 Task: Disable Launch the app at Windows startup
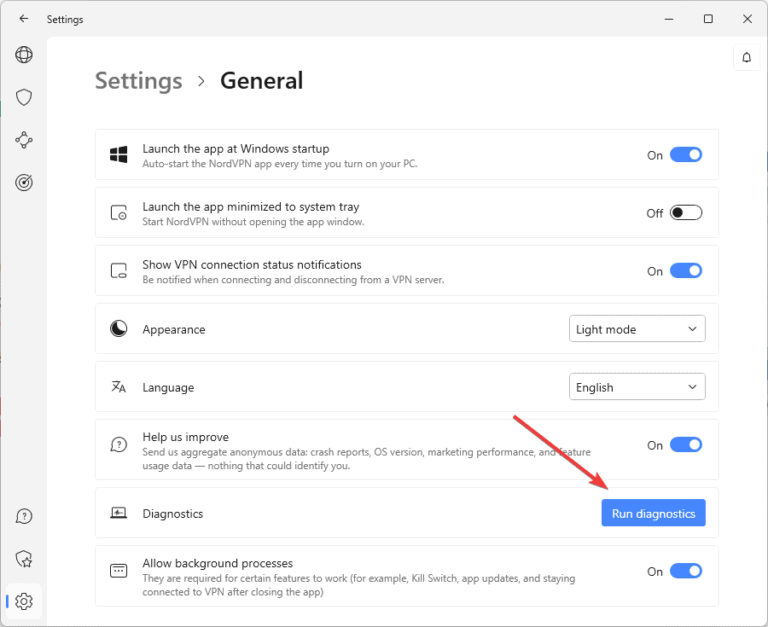click(686, 155)
